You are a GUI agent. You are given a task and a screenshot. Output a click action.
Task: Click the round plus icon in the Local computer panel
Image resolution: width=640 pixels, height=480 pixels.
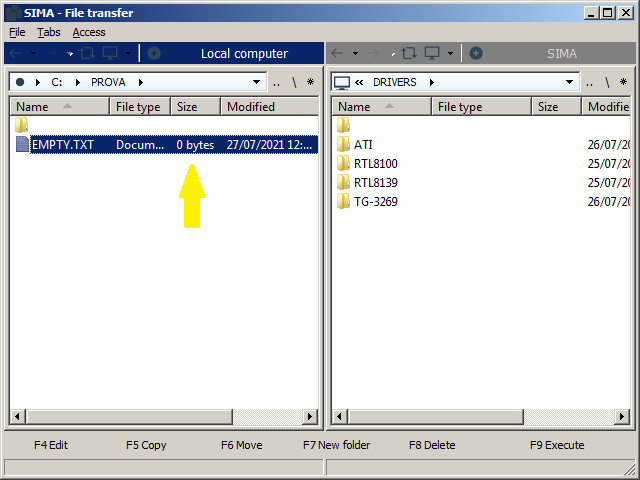coord(154,53)
